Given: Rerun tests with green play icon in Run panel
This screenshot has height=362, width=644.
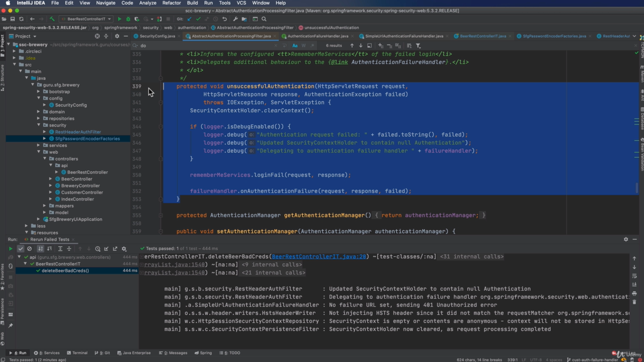Looking at the screenshot, I should tap(10, 248).
